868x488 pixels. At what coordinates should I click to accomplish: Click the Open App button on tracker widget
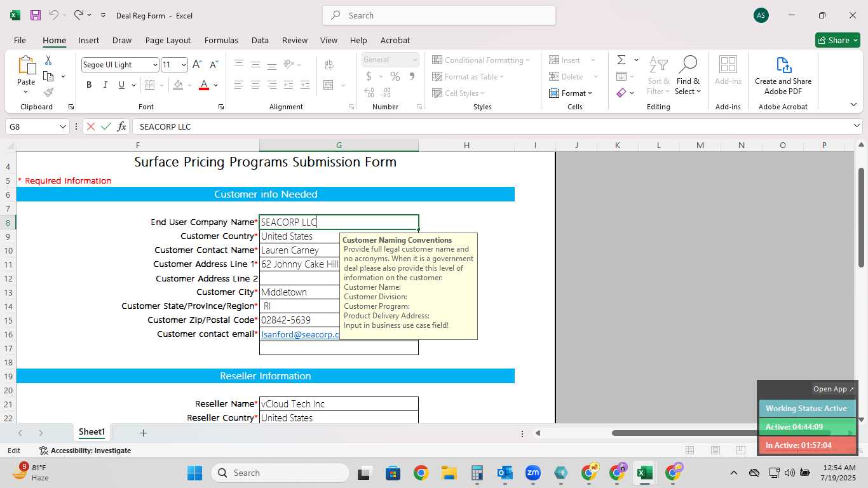834,389
